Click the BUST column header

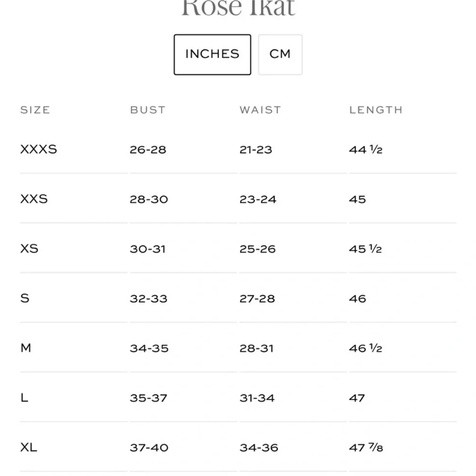[x=148, y=110]
